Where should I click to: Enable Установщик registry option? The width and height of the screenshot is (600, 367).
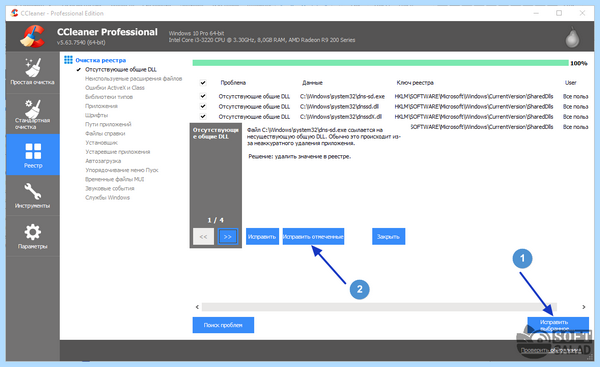[101, 143]
